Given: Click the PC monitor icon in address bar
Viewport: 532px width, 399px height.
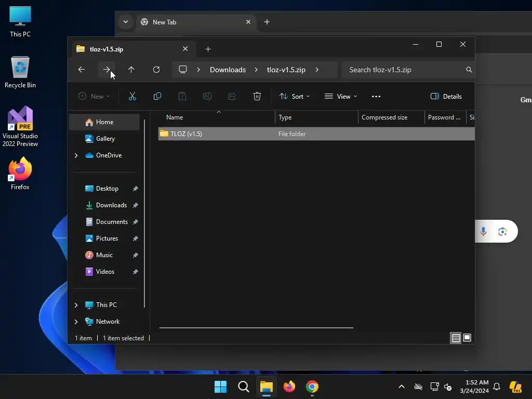Looking at the screenshot, I should click(183, 70).
